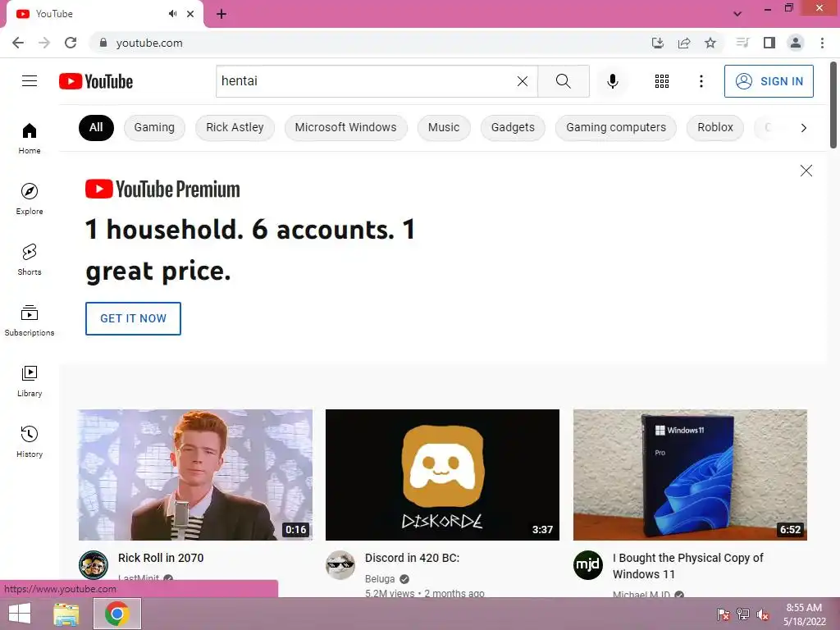Click the Rick Roll in 2070 title
Viewport: 840px width, 630px height.
pyautogui.click(x=161, y=558)
